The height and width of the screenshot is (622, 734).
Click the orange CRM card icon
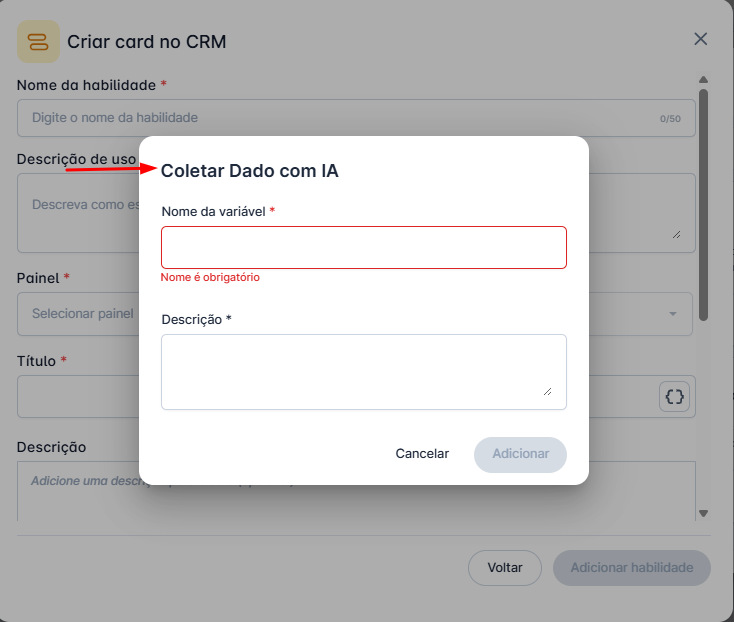pyautogui.click(x=38, y=42)
